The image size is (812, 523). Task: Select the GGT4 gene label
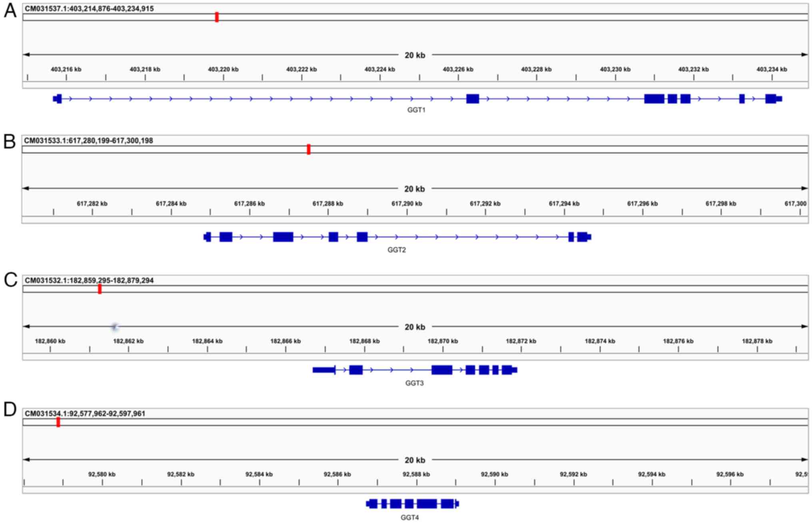point(409,517)
